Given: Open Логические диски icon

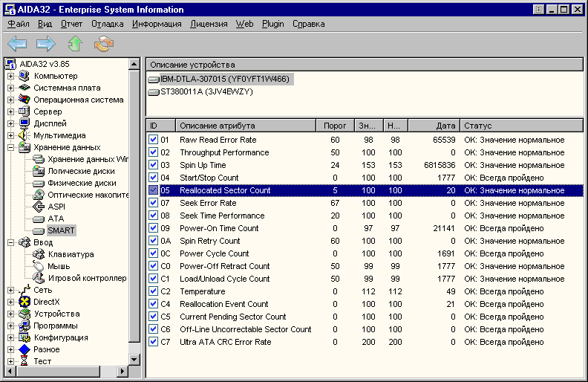Looking at the screenshot, I should coord(39,171).
